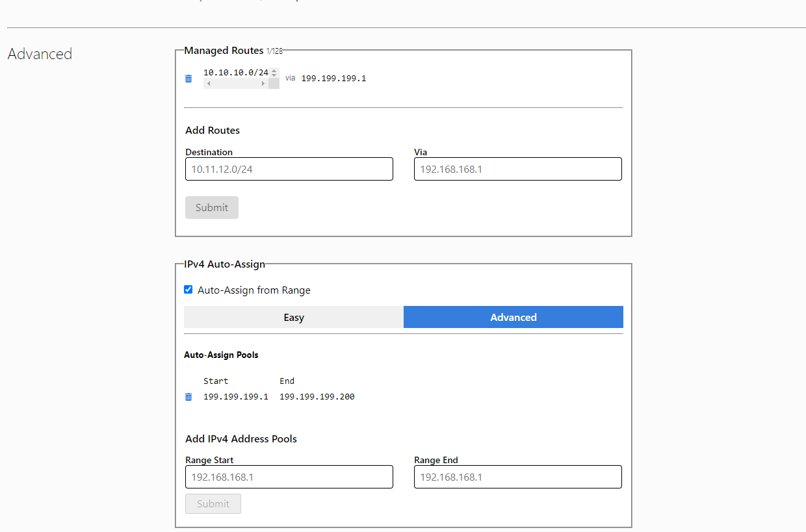Click the via address 199.199.199.1

pyautogui.click(x=333, y=79)
